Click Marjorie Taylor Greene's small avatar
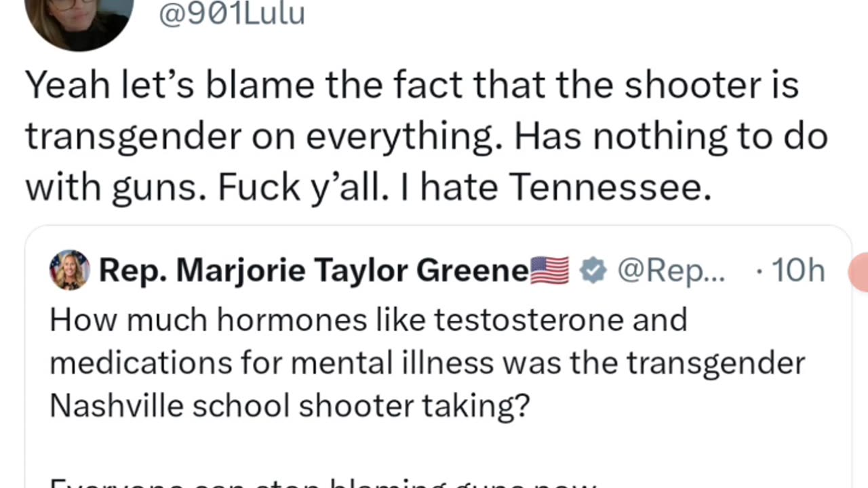The image size is (868, 488). (70, 270)
